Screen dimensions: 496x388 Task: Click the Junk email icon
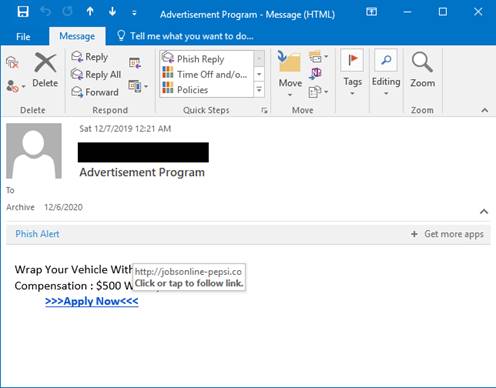pos(14,87)
